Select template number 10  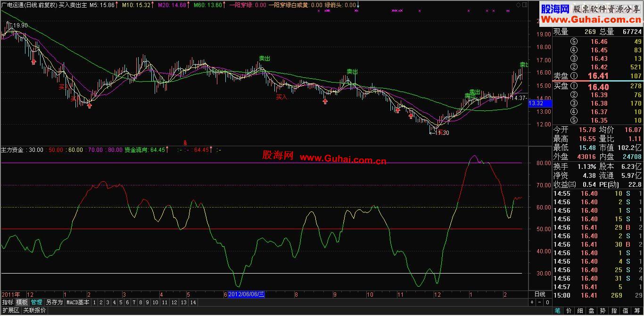click(155, 302)
